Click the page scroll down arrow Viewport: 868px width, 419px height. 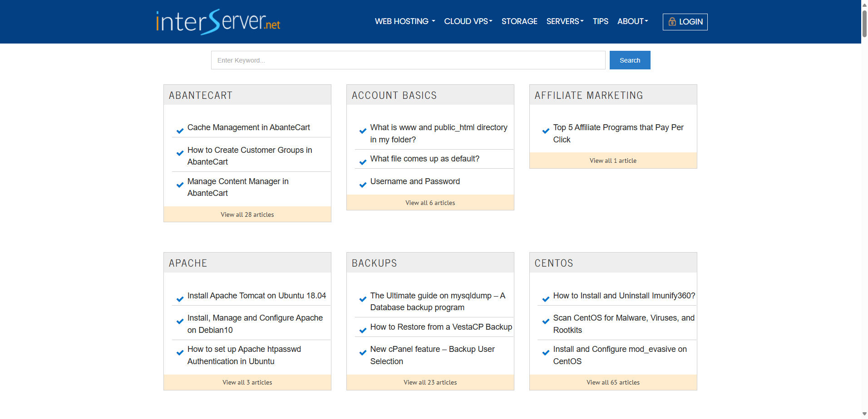pos(864,414)
